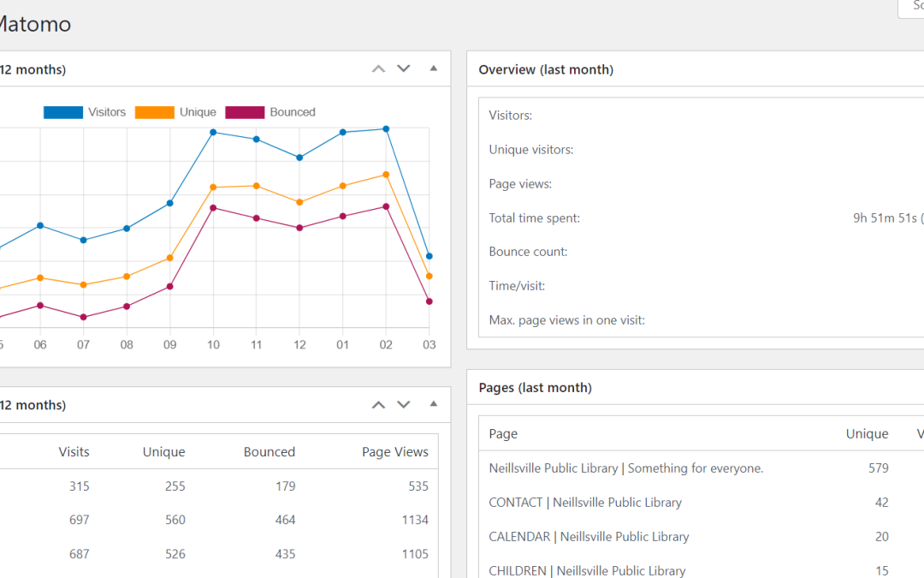The width and height of the screenshot is (924, 578).
Task: Click the 535 page views cell
Action: (418, 486)
